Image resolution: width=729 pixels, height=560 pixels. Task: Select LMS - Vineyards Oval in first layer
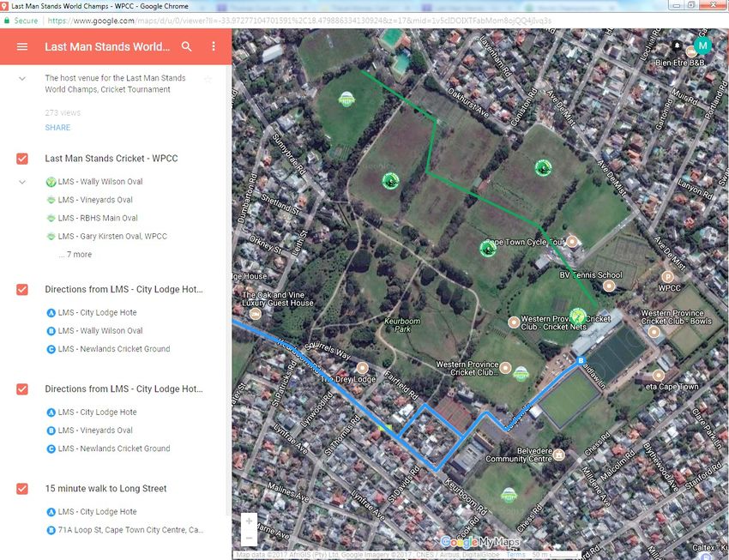[95, 200]
